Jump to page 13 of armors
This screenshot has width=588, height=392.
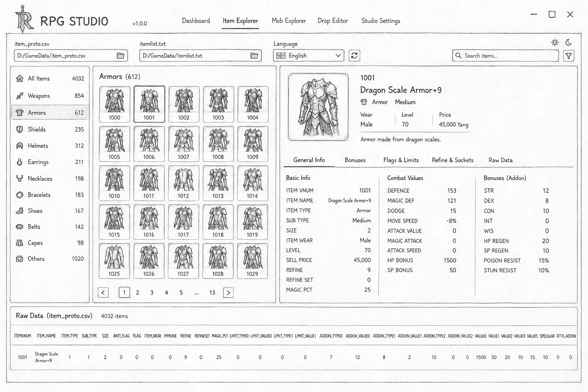coord(212,292)
